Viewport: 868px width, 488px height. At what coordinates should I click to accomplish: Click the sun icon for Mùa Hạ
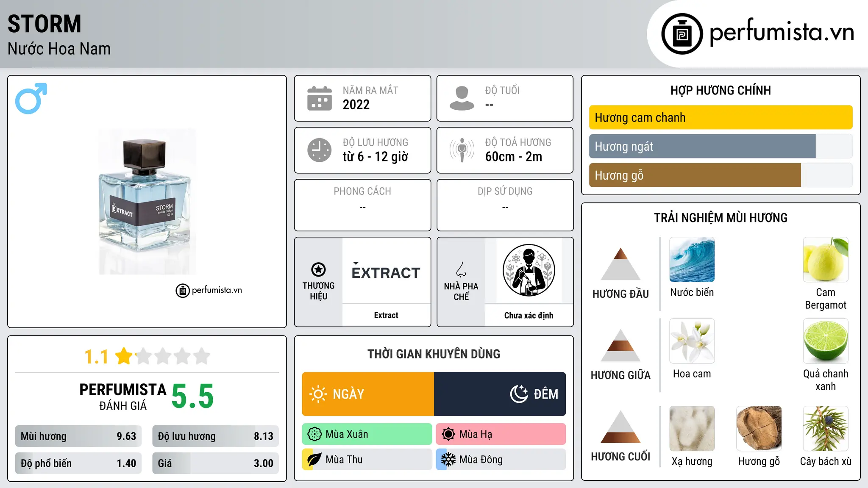point(448,434)
